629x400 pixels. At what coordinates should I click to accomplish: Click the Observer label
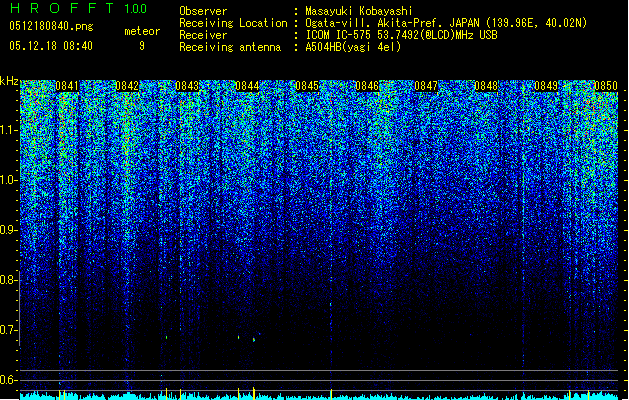(x=203, y=11)
